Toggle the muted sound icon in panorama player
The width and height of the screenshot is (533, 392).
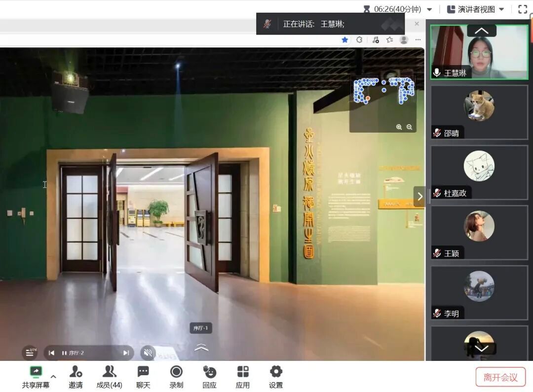tap(147, 353)
